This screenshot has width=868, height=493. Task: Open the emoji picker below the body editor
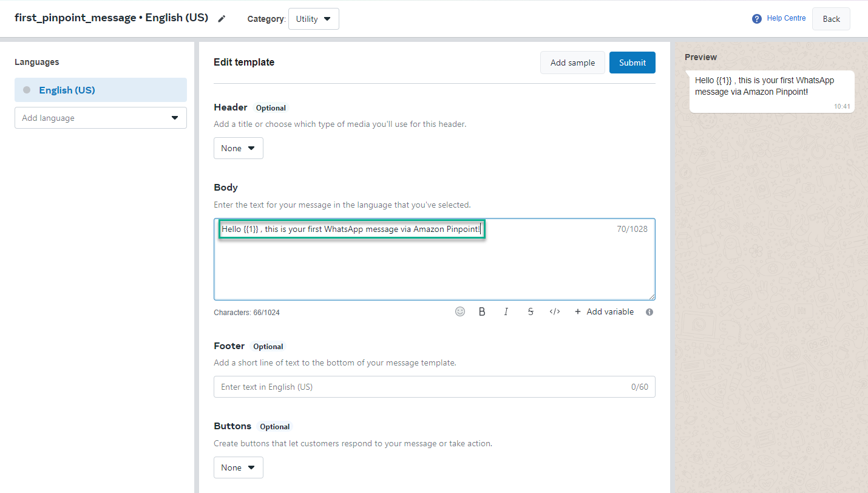click(x=459, y=311)
